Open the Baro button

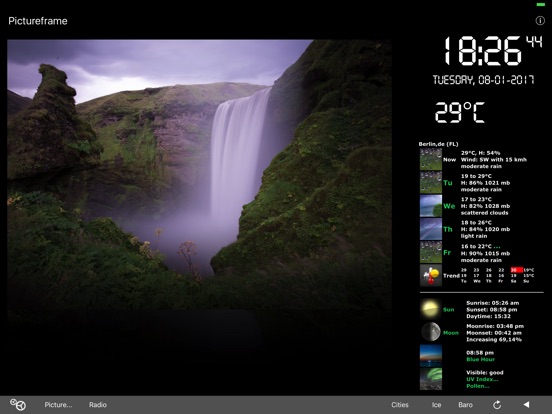pos(465,405)
